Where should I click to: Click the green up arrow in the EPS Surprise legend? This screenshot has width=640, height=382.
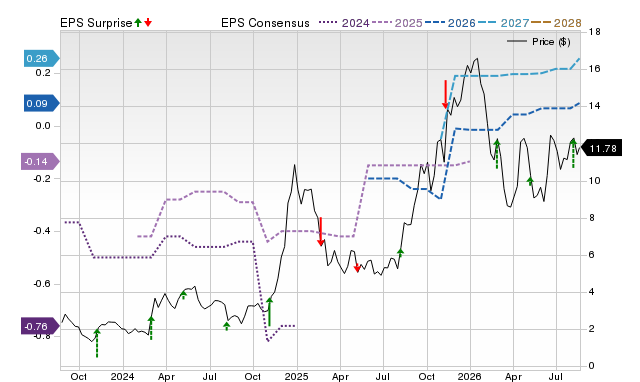[x=138, y=22]
